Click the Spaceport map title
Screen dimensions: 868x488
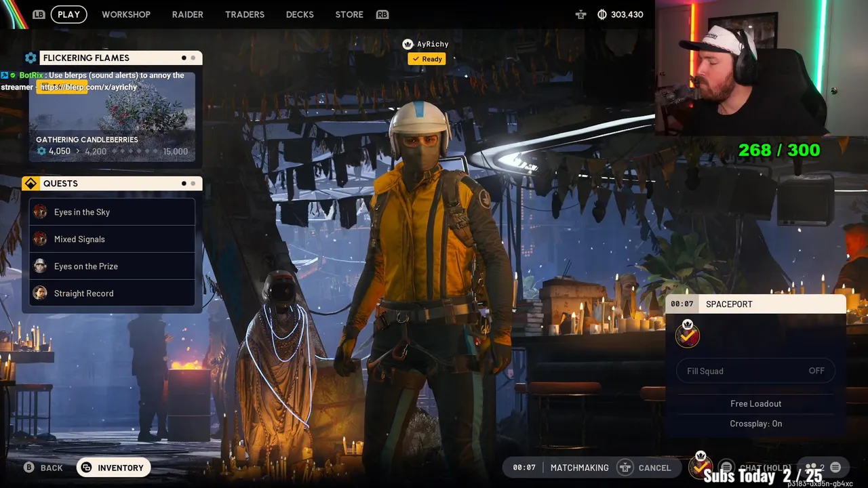729,304
